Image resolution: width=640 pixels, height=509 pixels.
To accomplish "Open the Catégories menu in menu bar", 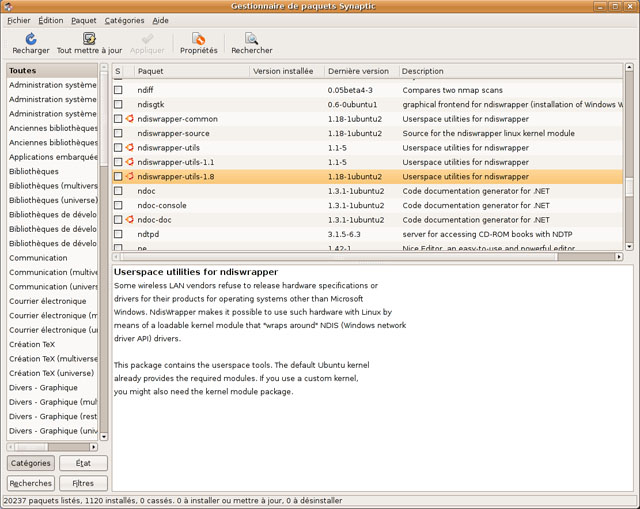I will (124, 20).
